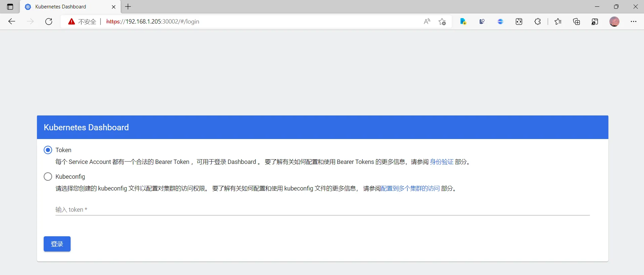Image resolution: width=644 pixels, height=275 pixels.
Task: Select the Kubeconfig radio button
Action: [x=48, y=177]
